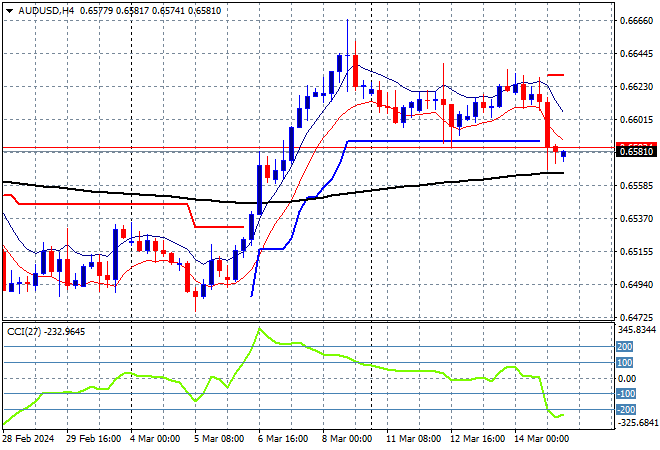Click the CCI(27) indicator label
660x450 pixels.
(x=26, y=331)
